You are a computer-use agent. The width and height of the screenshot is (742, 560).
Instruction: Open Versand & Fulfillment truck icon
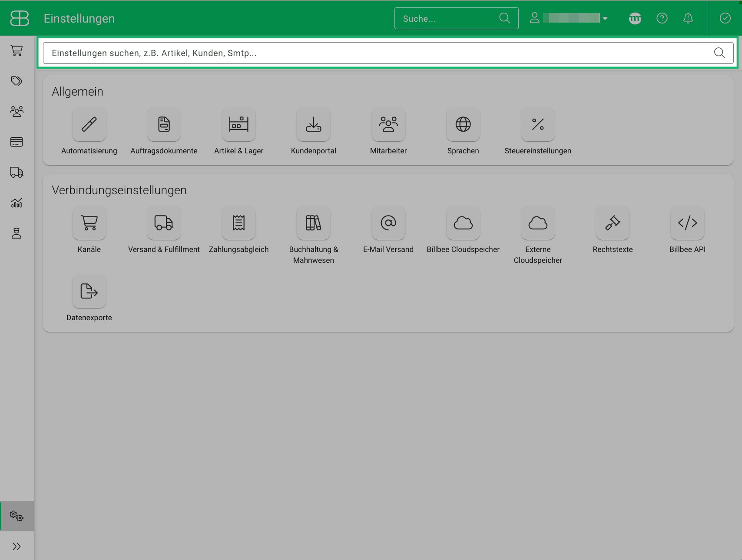click(x=164, y=223)
